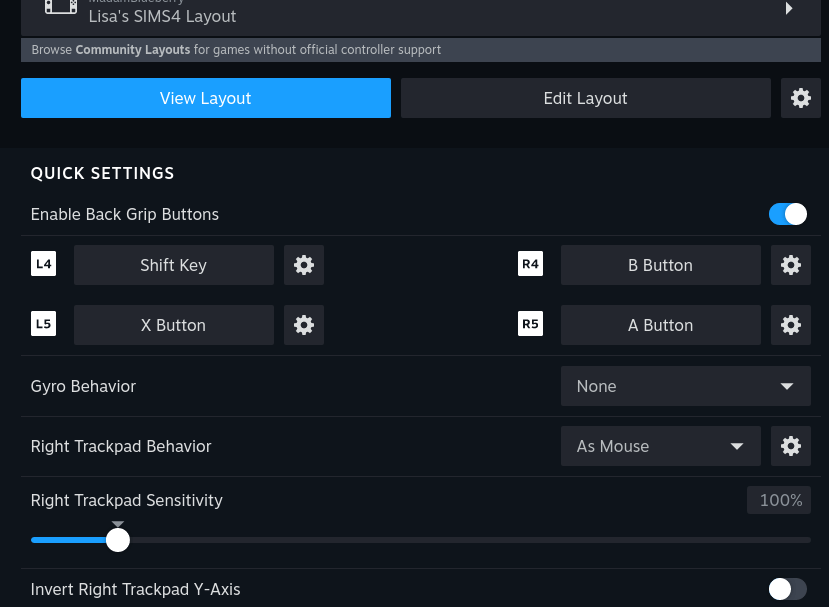Select the L4 Shift Key binding
This screenshot has width=829, height=607.
coord(174,265)
